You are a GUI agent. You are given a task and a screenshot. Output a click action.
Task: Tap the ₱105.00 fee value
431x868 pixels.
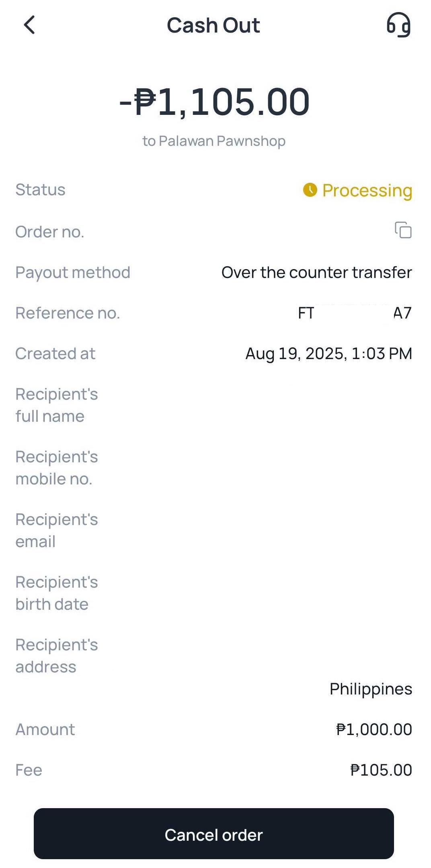(381, 770)
